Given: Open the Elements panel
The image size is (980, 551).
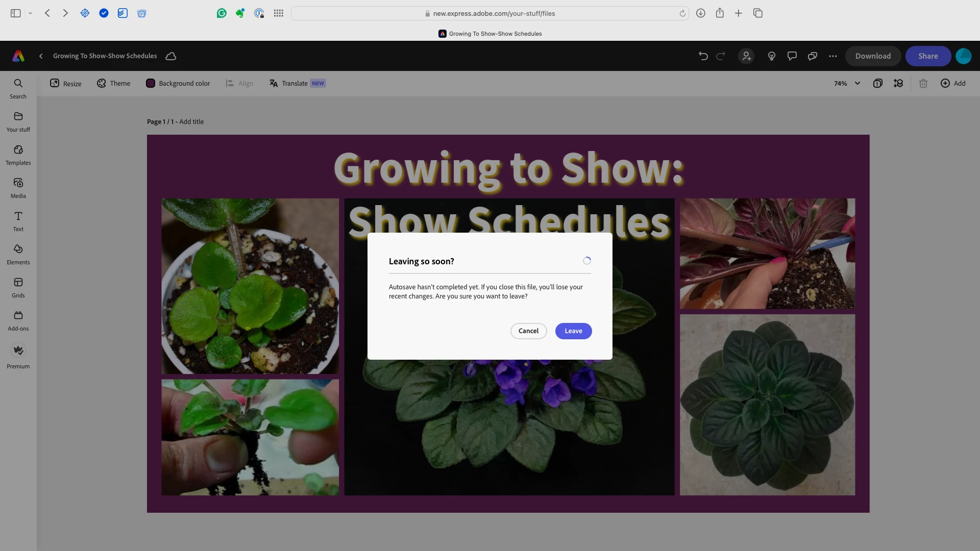Looking at the screenshot, I should (x=18, y=255).
